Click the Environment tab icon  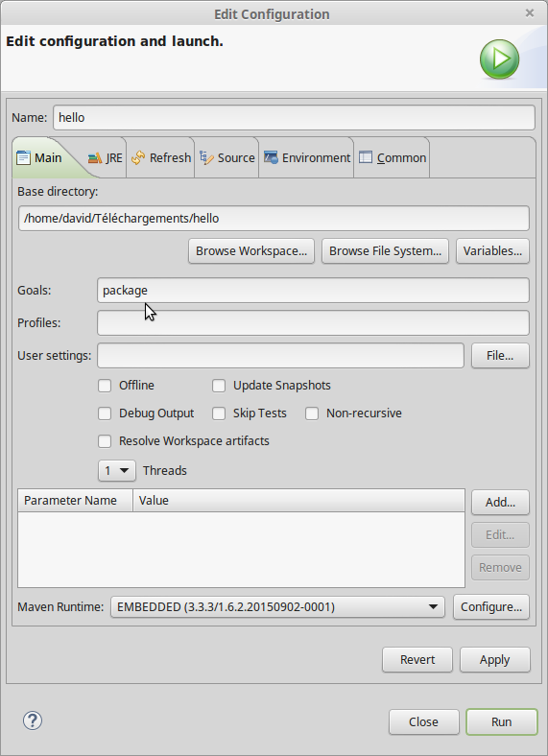271,157
